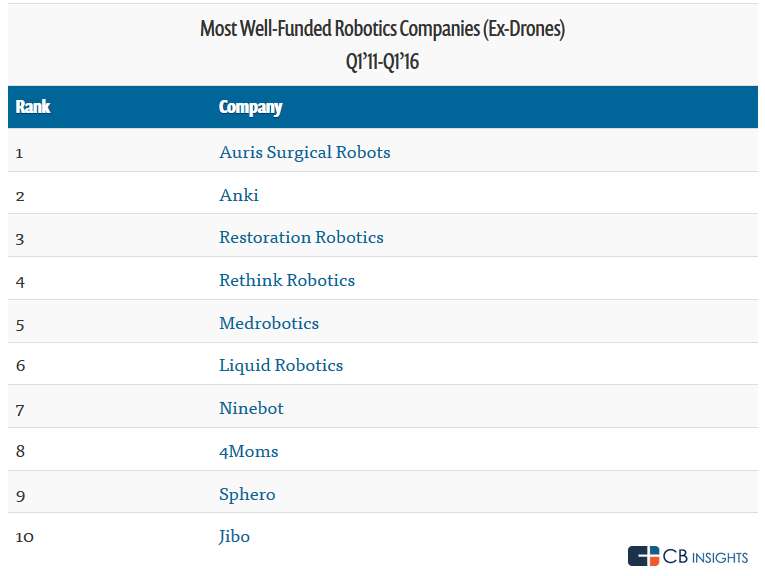Image resolution: width=765 pixels, height=576 pixels.
Task: Open the Auris Surgical Robots link
Action: click(304, 153)
